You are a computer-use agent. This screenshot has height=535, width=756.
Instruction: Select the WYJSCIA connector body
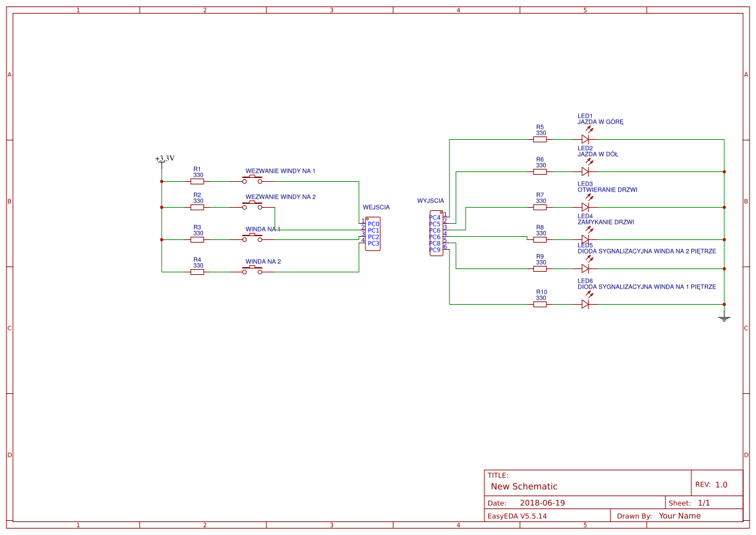click(x=437, y=234)
